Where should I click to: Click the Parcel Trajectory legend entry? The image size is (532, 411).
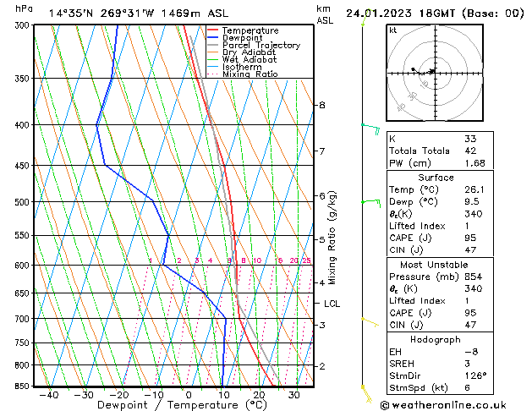pos(254,45)
